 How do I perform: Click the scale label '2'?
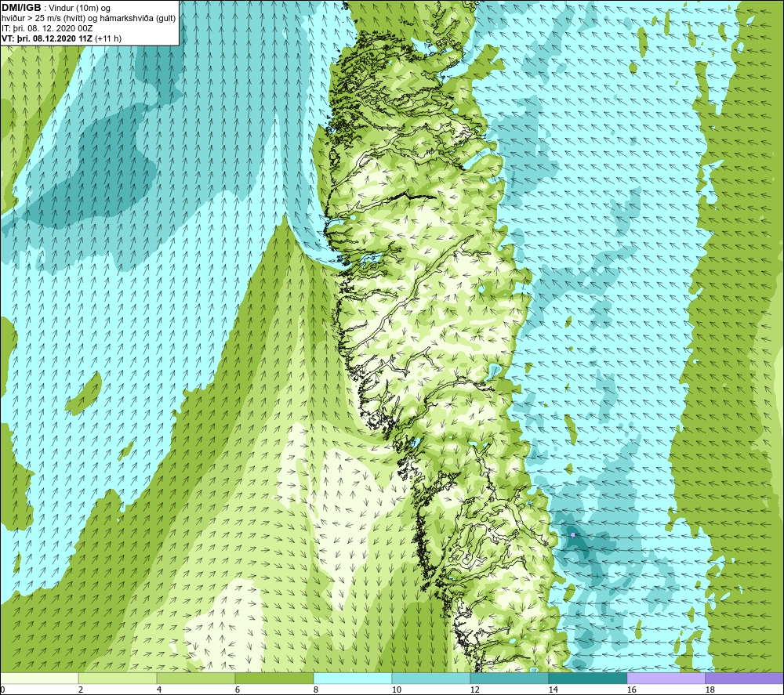pyautogui.click(x=81, y=690)
